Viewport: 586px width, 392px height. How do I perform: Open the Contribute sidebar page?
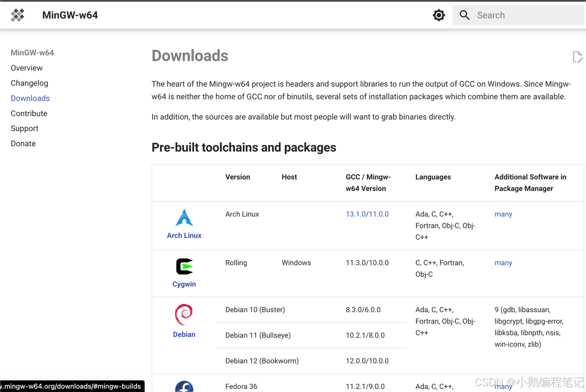29,113
